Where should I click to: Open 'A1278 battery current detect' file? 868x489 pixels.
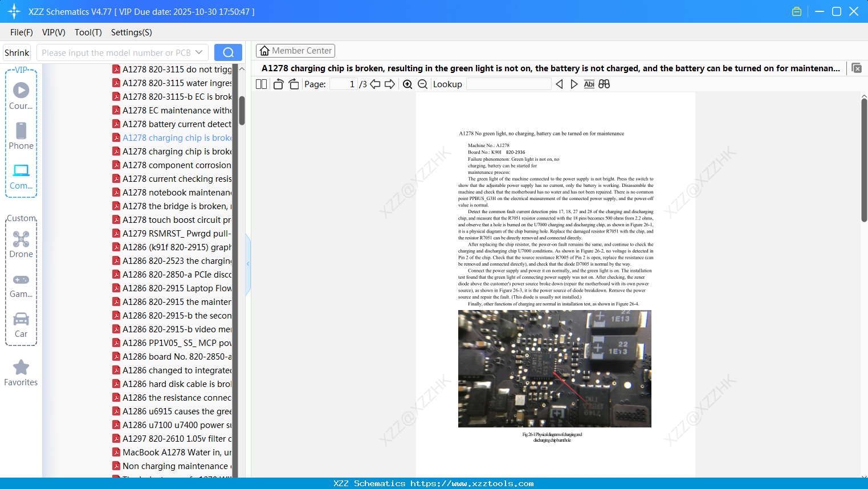[x=172, y=124]
